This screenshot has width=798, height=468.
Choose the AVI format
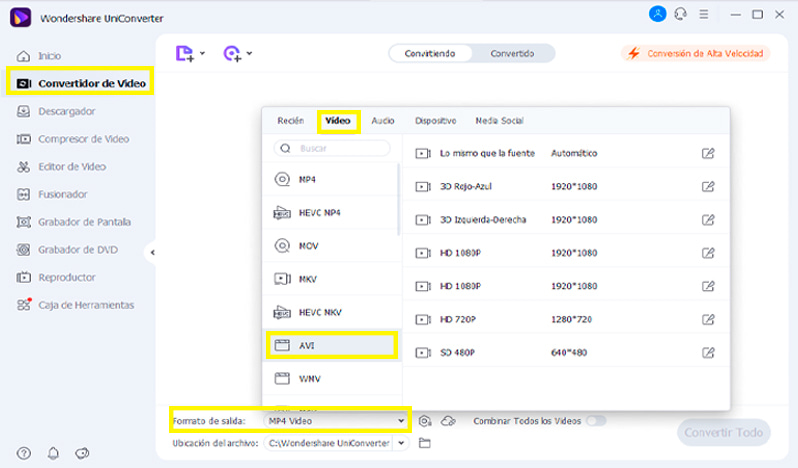tap(331, 345)
